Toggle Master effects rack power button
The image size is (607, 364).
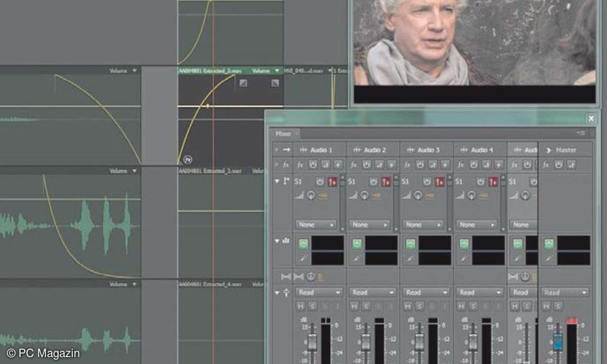(558, 164)
